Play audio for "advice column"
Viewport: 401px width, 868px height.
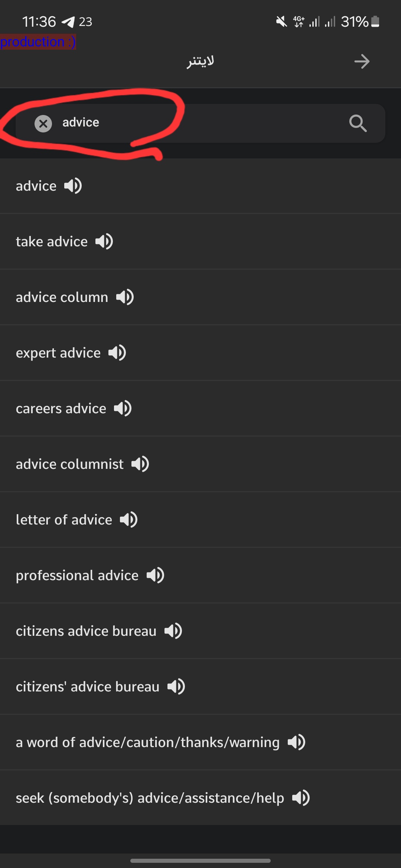(x=125, y=297)
